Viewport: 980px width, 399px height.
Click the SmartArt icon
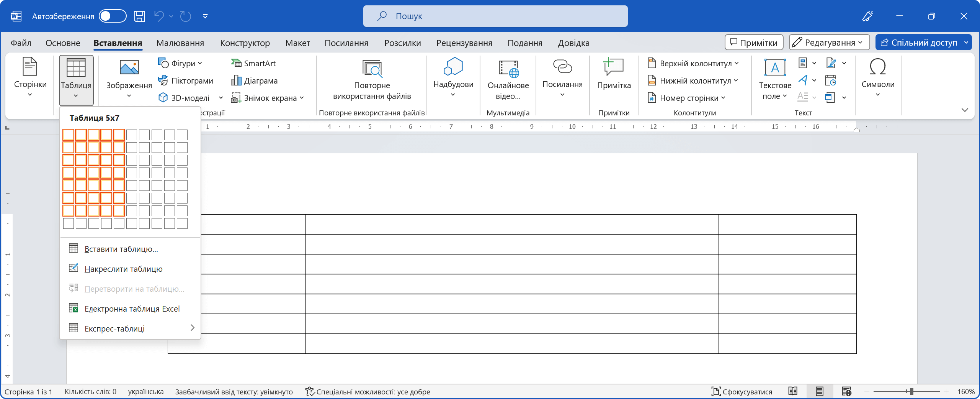click(x=236, y=63)
